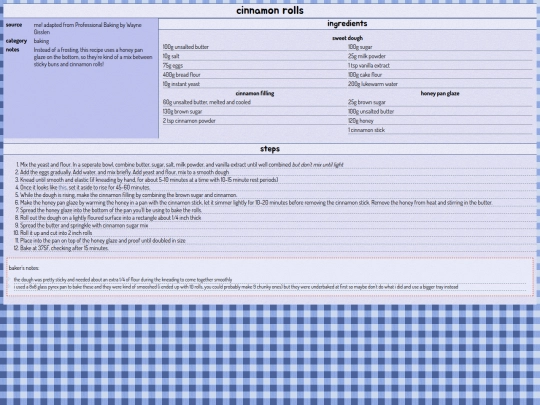The height and width of the screenshot is (405, 540).
Task: Select the "source" label
Action: click(14, 25)
